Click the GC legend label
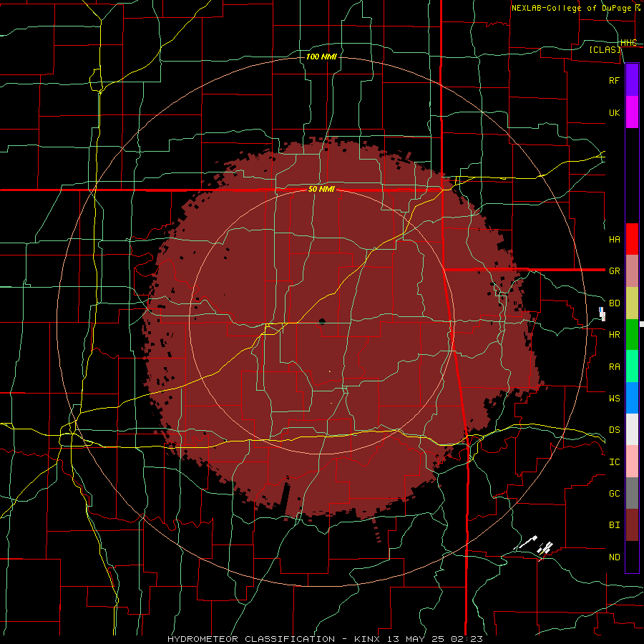The height and width of the screenshot is (644, 644). click(614, 493)
